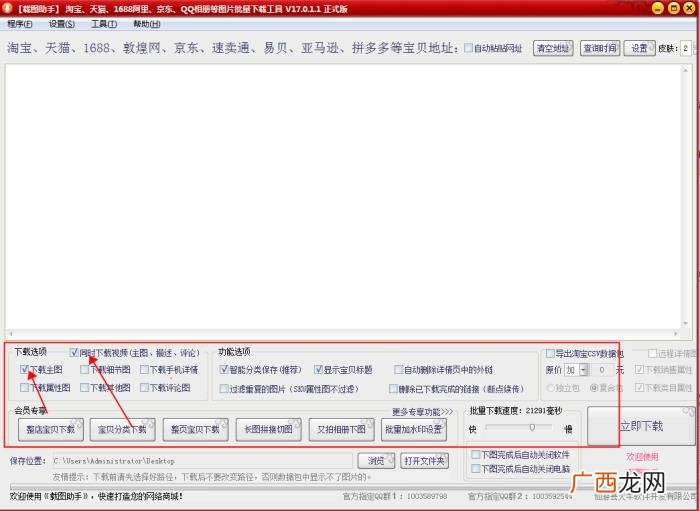Click the 皮肤 number field
Screen dimensions: 700x511
[x=686, y=48]
